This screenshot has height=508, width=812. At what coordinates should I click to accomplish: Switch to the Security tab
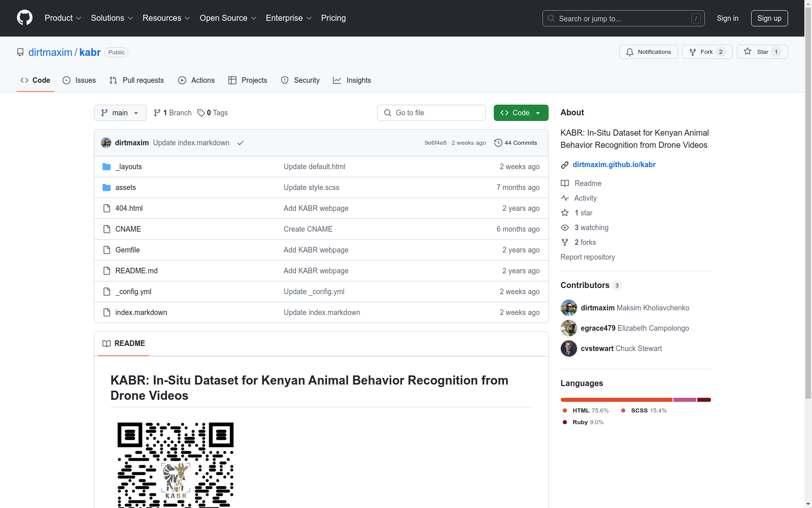point(300,80)
